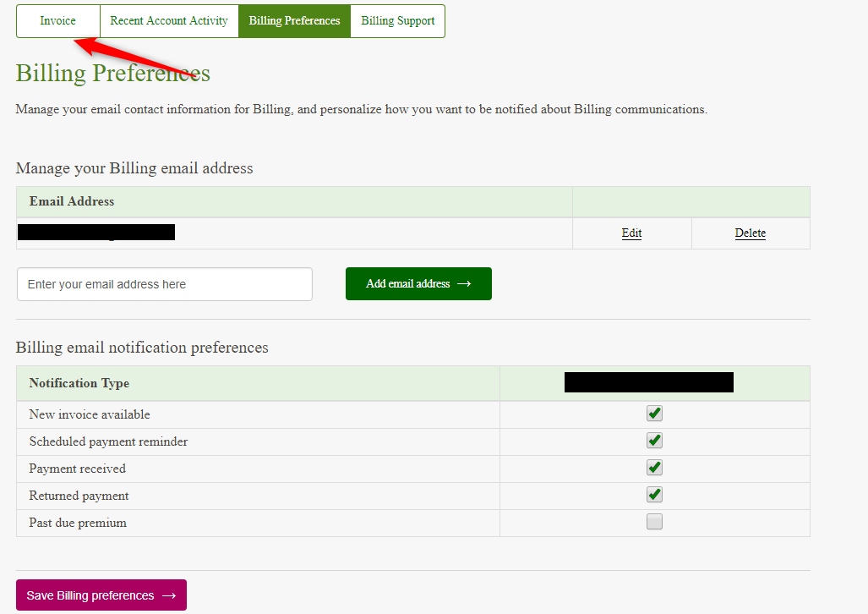Go to the Billing Support tab
This screenshot has height=614, width=868.
pyautogui.click(x=397, y=21)
